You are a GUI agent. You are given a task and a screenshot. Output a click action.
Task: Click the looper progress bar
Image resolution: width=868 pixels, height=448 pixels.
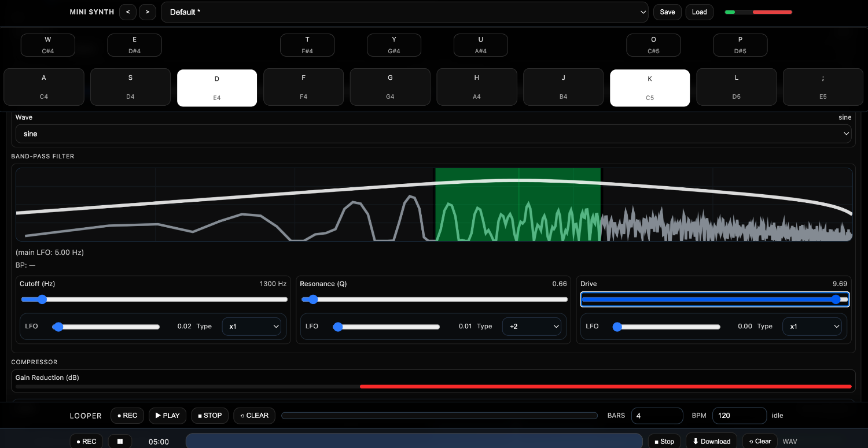[x=439, y=416]
